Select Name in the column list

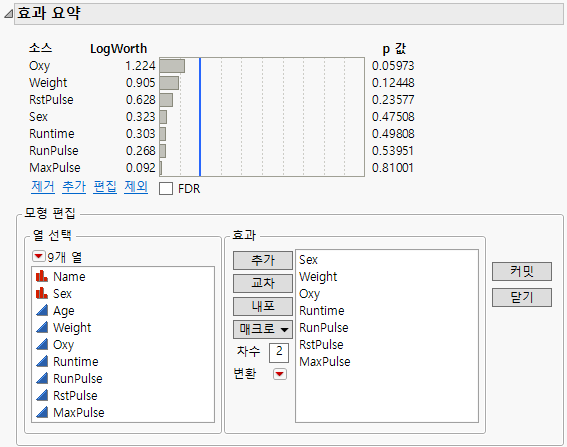pos(69,277)
